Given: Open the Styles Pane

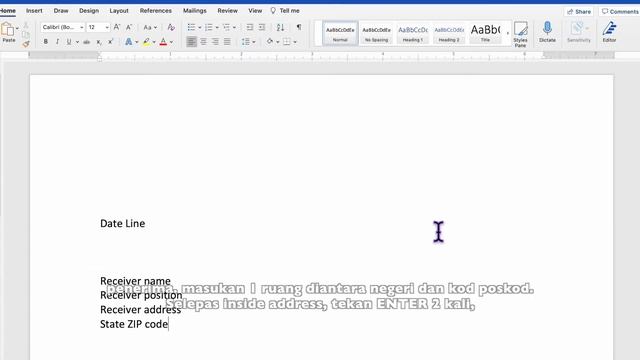Looking at the screenshot, I should click(520, 34).
